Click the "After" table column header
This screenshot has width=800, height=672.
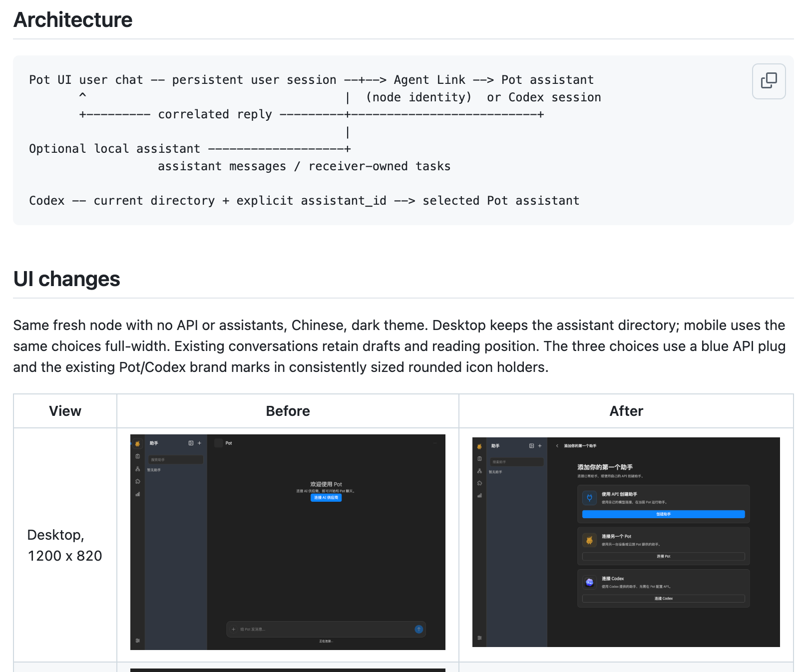[626, 411]
